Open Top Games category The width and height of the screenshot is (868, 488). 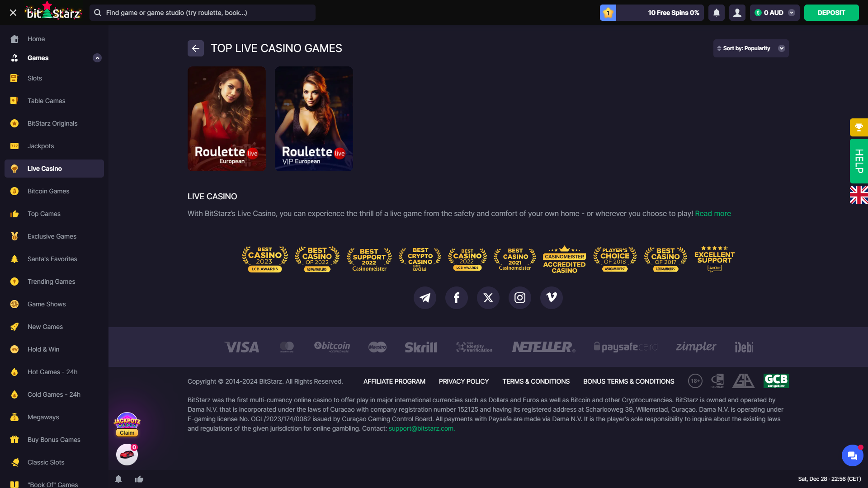pos(54,214)
